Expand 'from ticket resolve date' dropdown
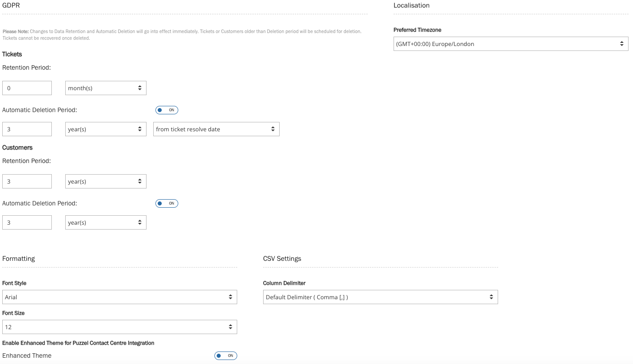The height and width of the screenshot is (364, 633). (x=216, y=129)
